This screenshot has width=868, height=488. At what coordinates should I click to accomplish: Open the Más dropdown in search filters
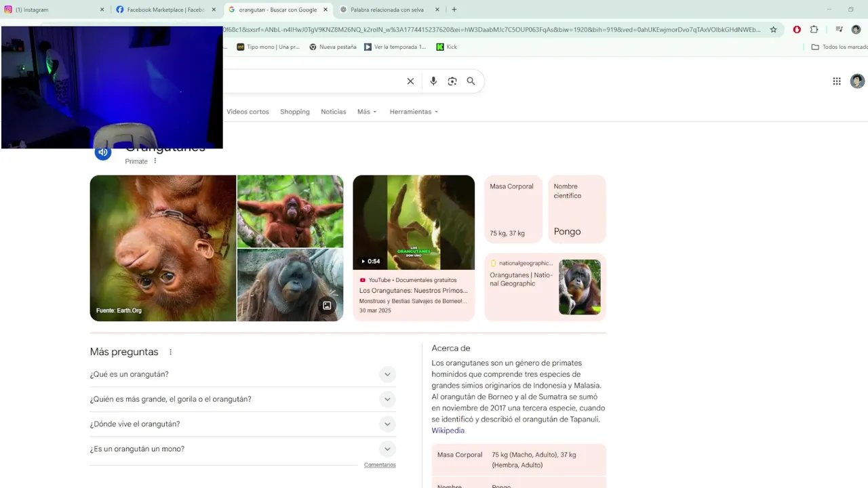(367, 112)
